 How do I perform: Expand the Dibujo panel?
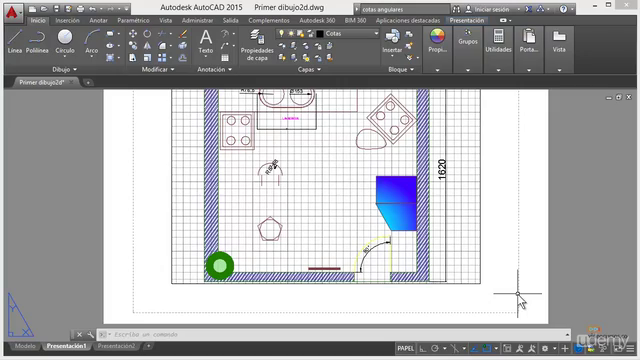point(64,69)
